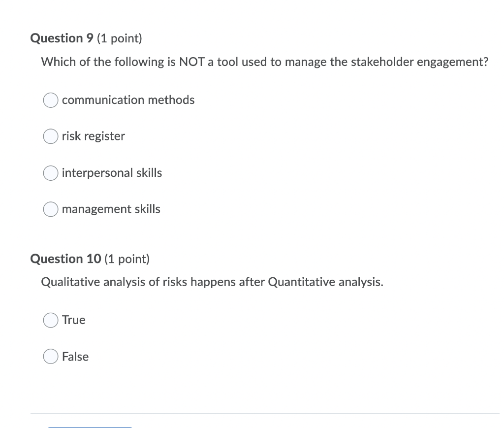Click the "(1 point)" label for Question 10
Image resolution: width=504 pixels, height=428 pixels.
(x=127, y=259)
